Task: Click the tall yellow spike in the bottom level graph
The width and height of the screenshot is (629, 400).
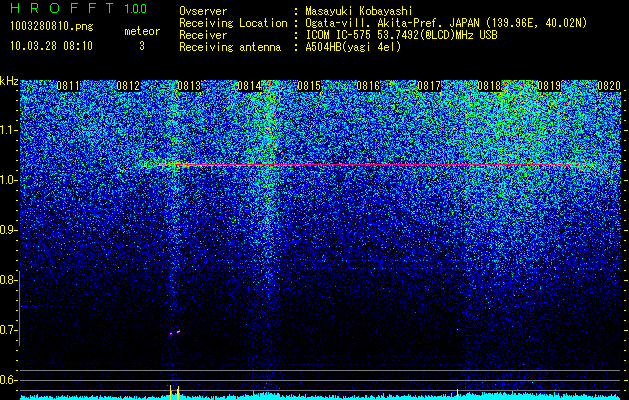Action: click(170, 392)
